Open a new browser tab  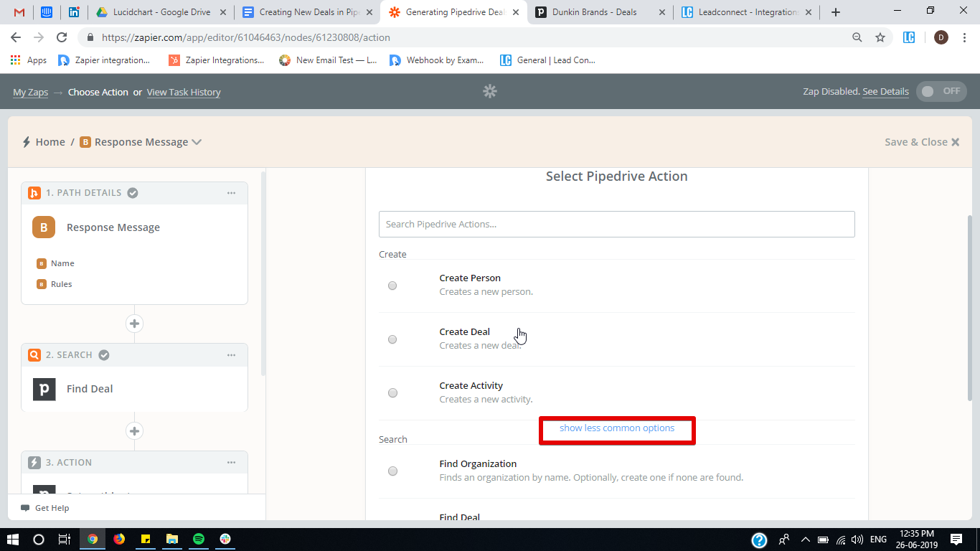[x=836, y=12]
